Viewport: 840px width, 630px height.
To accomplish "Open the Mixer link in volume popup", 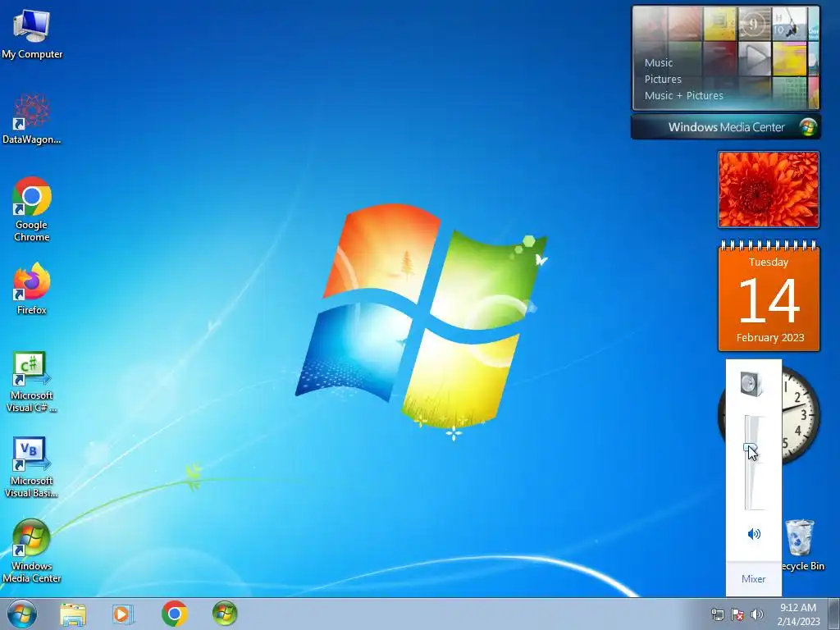I will tap(753, 578).
